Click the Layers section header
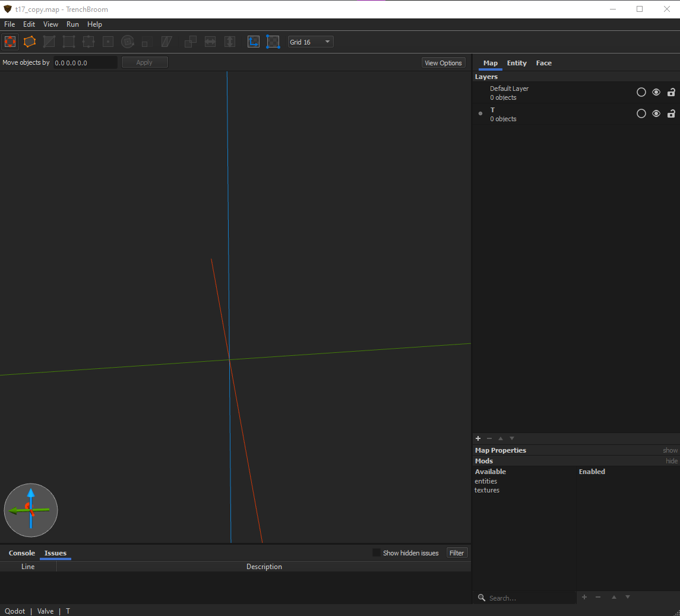The height and width of the screenshot is (616, 680). 486,77
